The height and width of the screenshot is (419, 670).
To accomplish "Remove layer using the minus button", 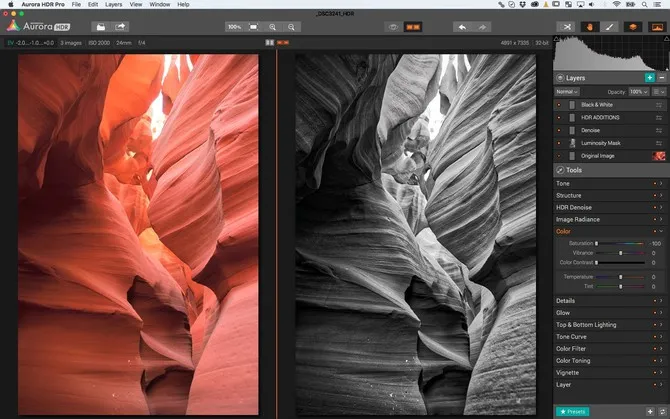I will [662, 77].
